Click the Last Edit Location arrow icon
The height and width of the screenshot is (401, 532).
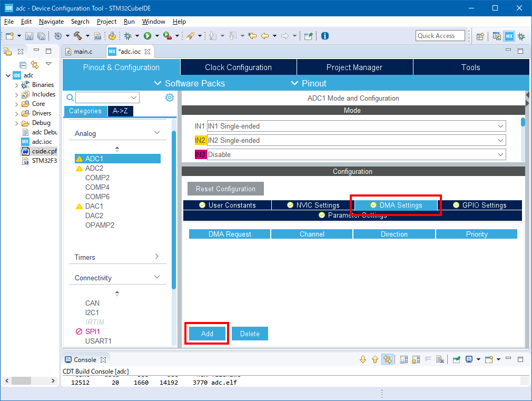click(x=252, y=36)
